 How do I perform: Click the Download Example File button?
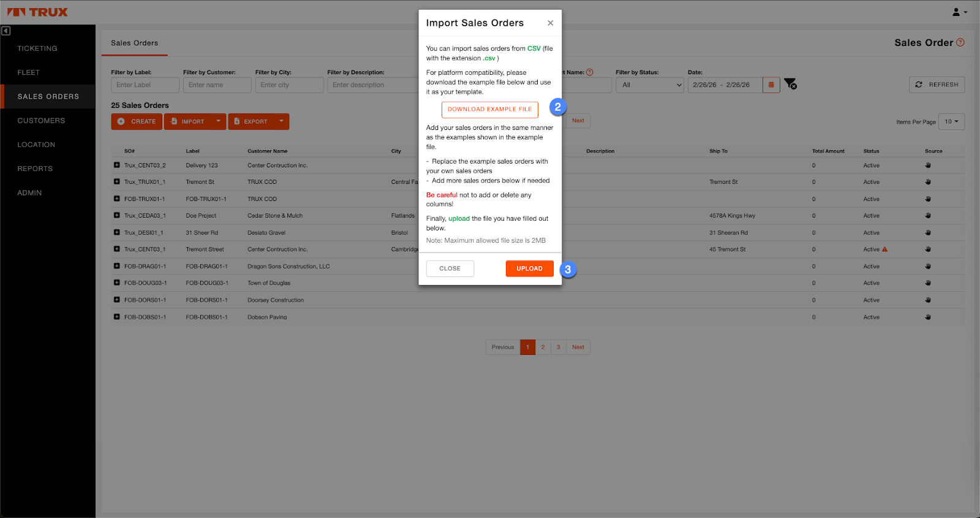pyautogui.click(x=489, y=109)
